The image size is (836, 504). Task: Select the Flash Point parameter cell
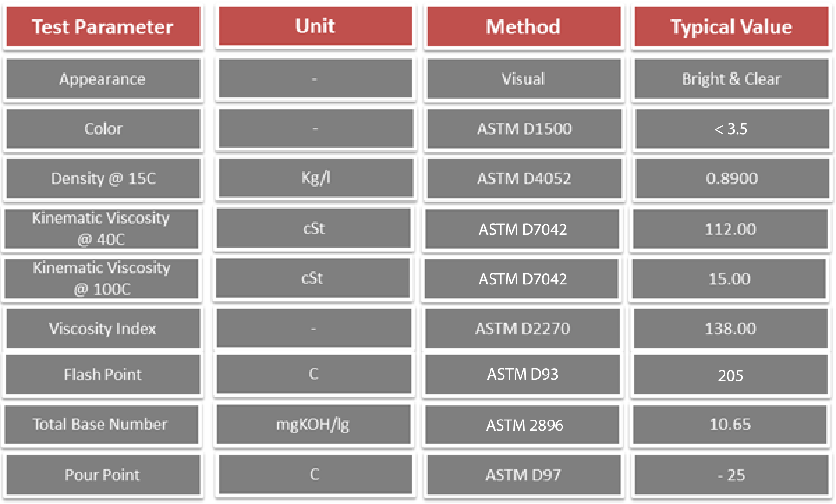[x=103, y=375]
